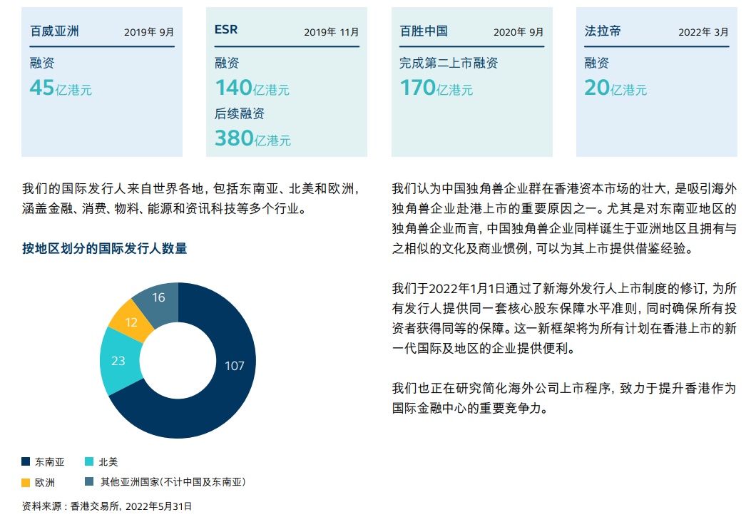
Task: Click the 北美 legend color swatch
Action: pyautogui.click(x=89, y=461)
